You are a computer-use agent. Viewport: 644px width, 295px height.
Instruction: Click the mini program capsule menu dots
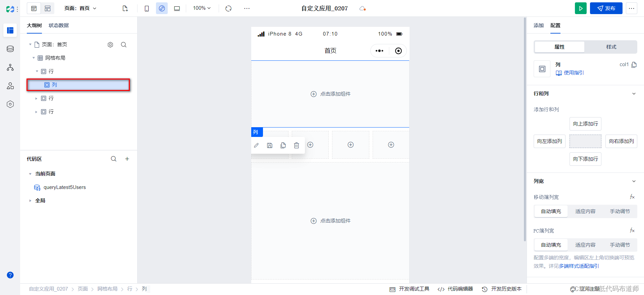pyautogui.click(x=379, y=51)
